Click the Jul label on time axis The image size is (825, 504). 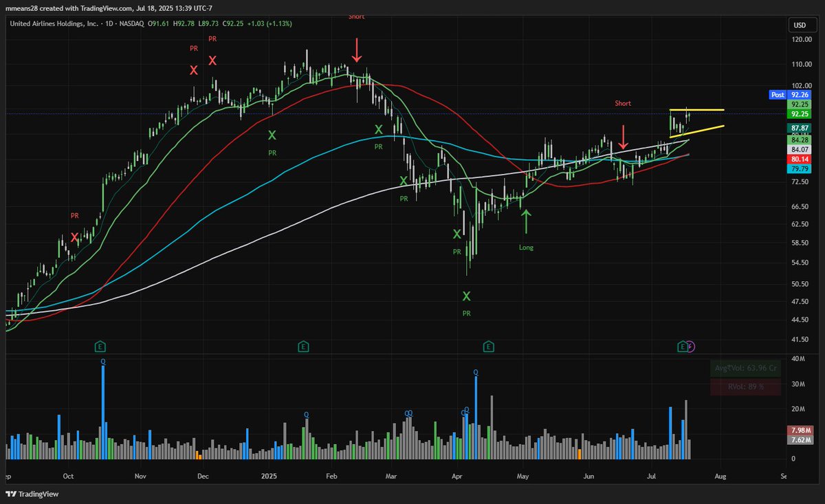point(650,475)
